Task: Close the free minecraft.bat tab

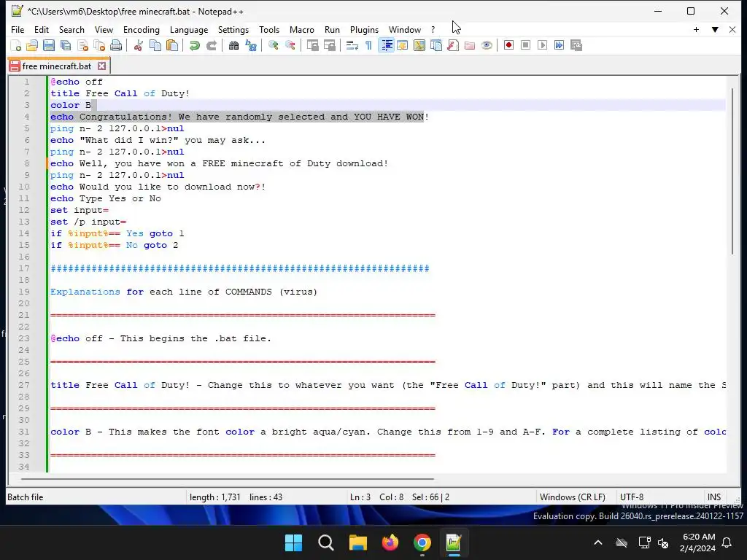Action: [101, 66]
